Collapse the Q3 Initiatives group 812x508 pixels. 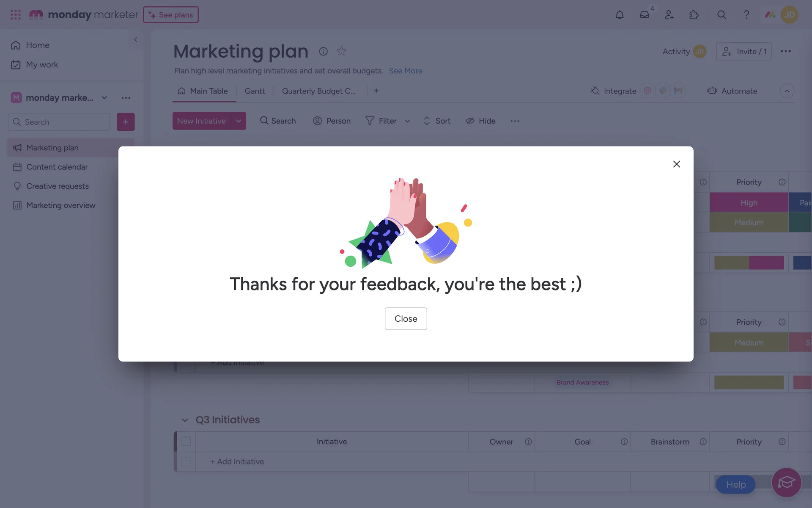(x=185, y=420)
